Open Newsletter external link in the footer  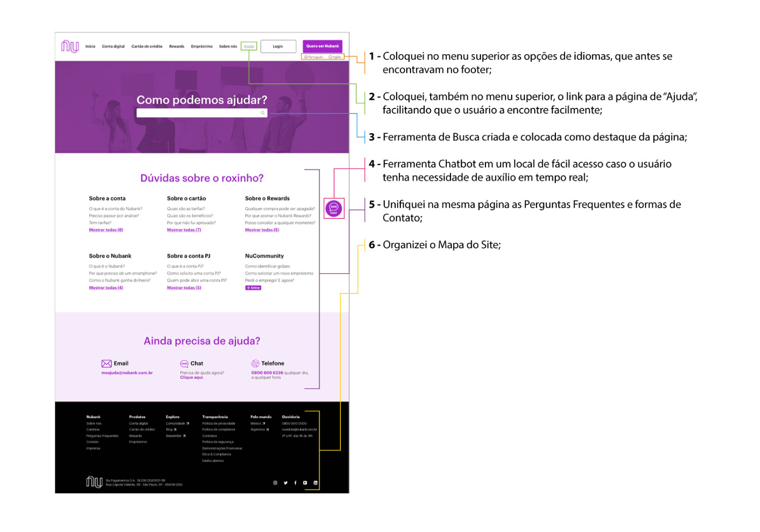(176, 436)
